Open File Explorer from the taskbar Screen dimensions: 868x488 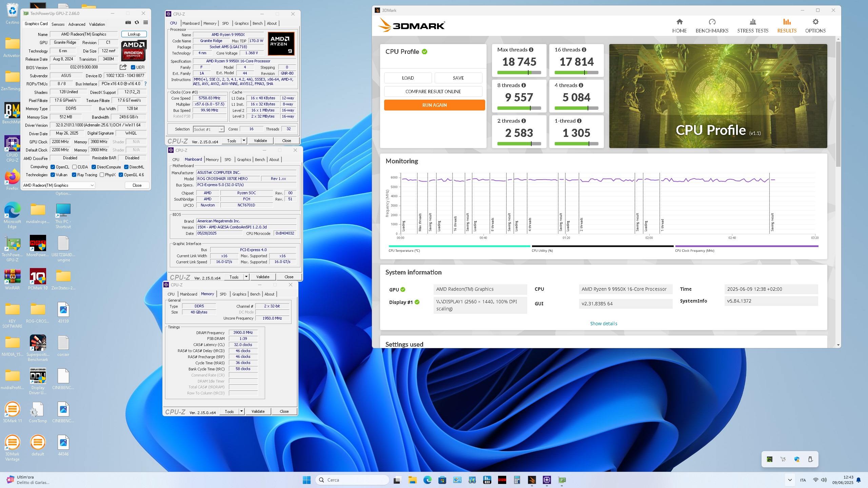click(412, 480)
